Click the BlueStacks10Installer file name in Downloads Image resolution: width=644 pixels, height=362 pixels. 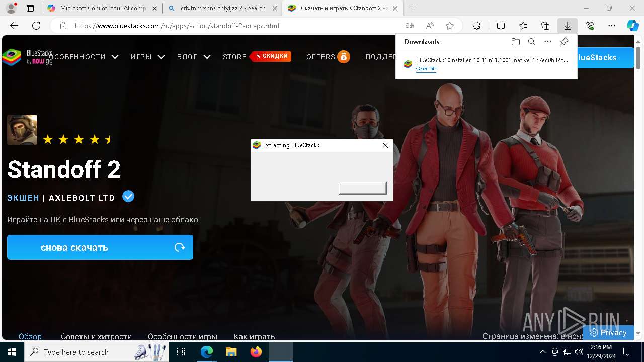click(x=492, y=60)
